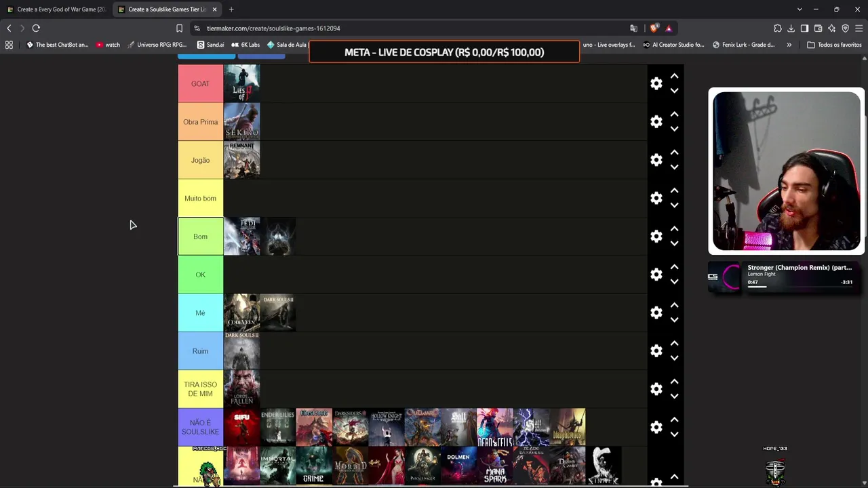Open The best ChatBot bookmark
868x488 pixels.
(x=58, y=45)
